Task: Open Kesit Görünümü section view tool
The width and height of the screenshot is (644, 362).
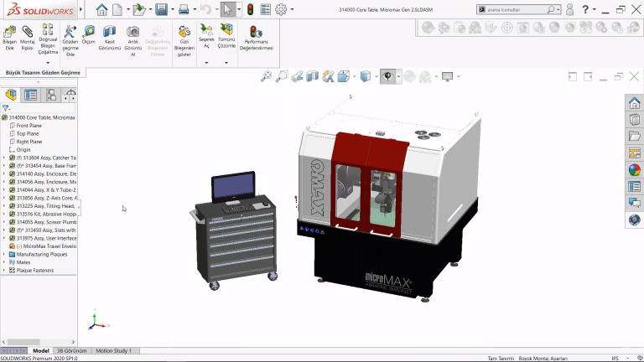Action: 110,32
